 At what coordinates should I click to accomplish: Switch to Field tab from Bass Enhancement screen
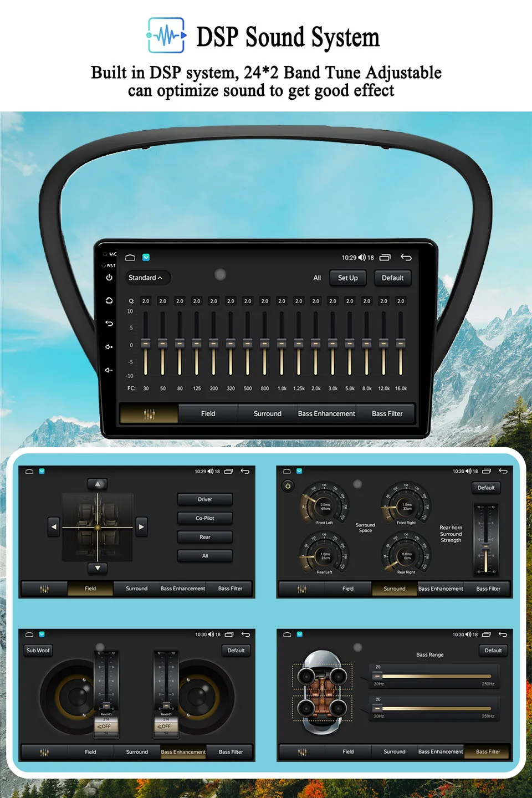pos(90,752)
